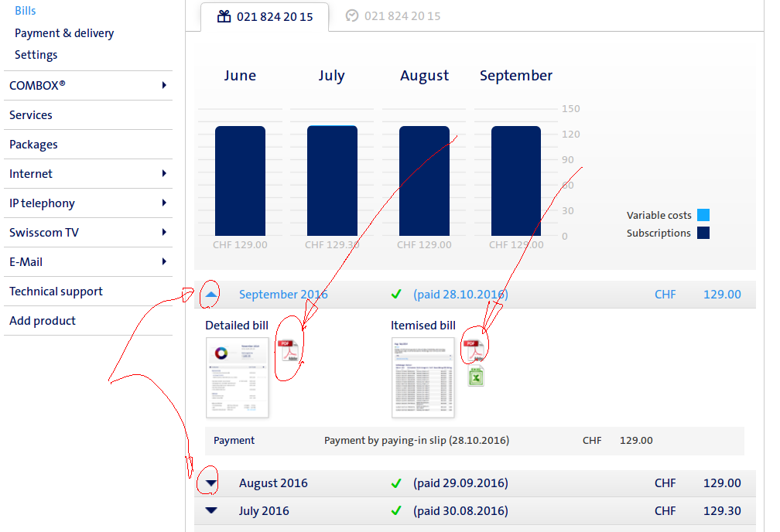
Task: Click the September bar in the chart
Action: (x=516, y=181)
